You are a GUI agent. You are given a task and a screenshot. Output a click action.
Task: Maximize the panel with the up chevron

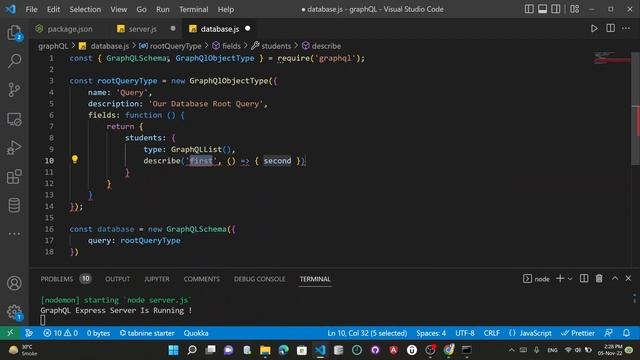pyautogui.click(x=615, y=278)
